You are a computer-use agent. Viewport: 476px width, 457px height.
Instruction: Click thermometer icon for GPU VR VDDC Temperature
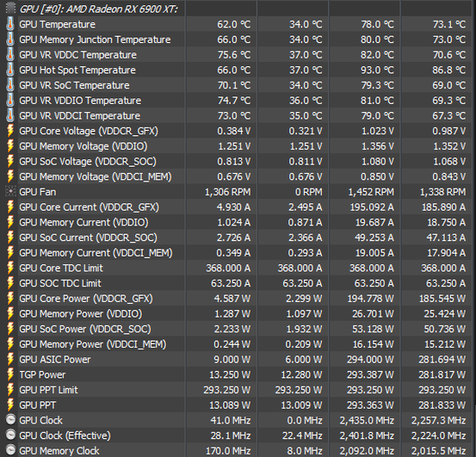10,54
